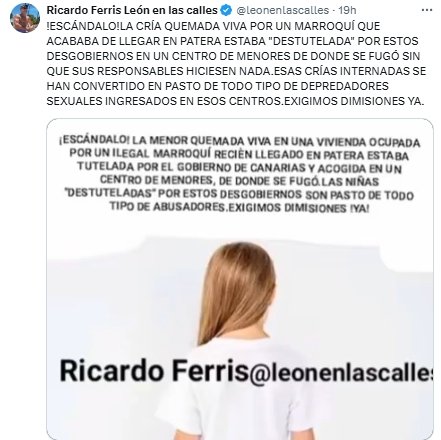The width and height of the screenshot is (441, 440).
Task: Visit the @leonenlascalles handle link
Action: tap(283, 10)
